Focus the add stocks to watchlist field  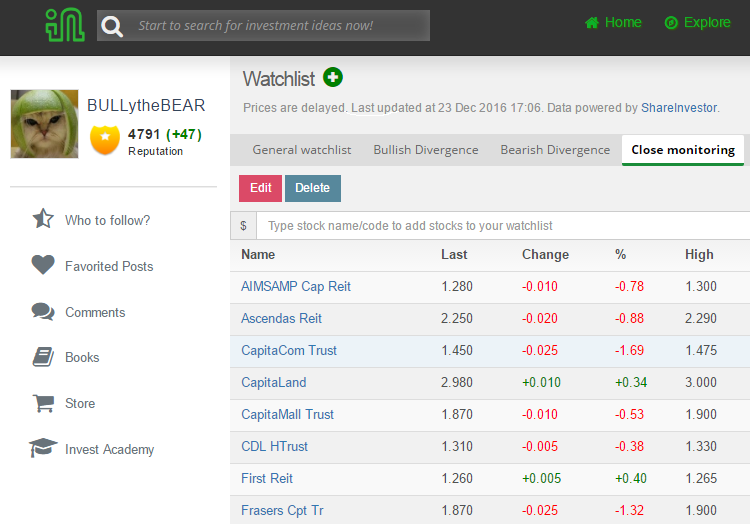[503, 226]
